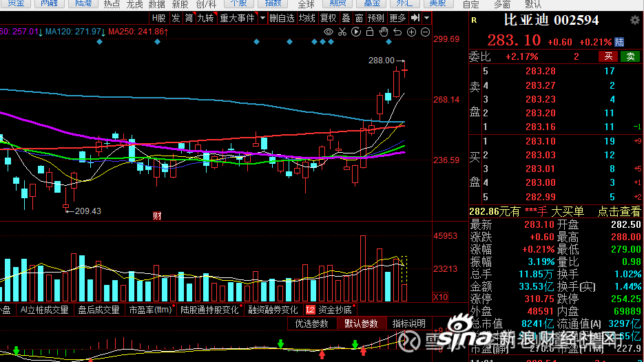Image resolution: width=644 pixels, height=362 pixels.
Task: Start chart replay with the play icon
Action: (356, 32)
